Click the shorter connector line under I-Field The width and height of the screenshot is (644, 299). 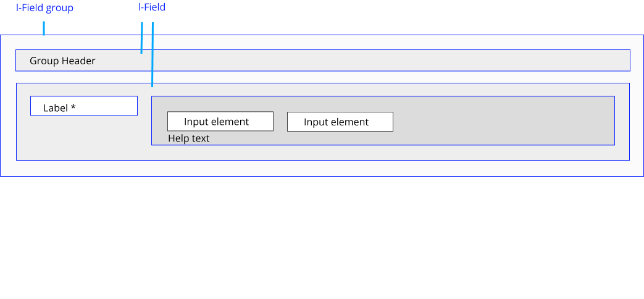click(x=141, y=38)
